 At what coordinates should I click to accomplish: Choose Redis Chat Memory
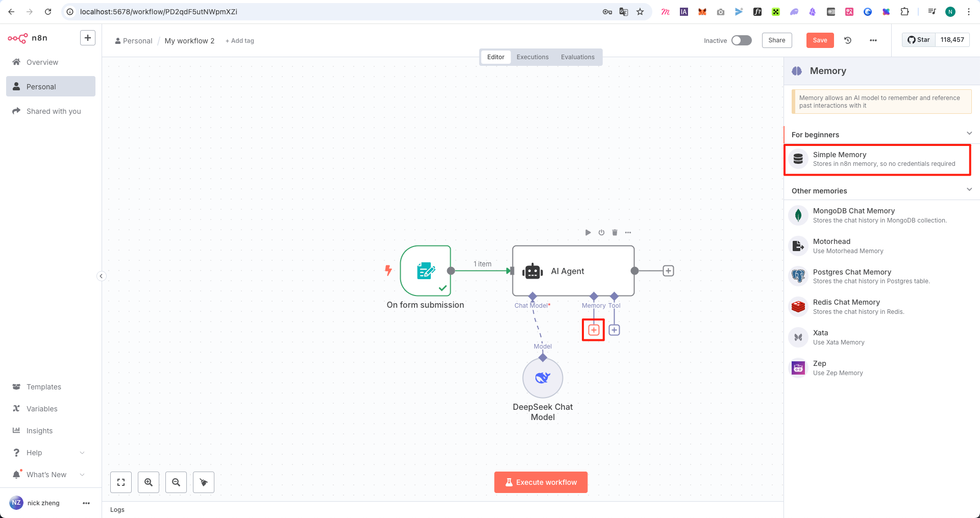(x=881, y=307)
